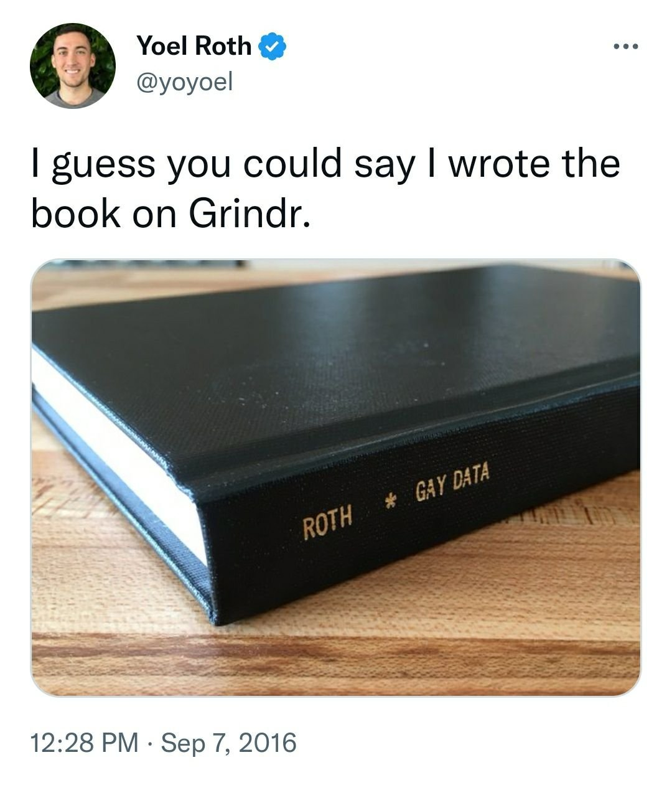The image size is (672, 788).
Task: Click the gold asterisk on the spine
Action: point(390,500)
